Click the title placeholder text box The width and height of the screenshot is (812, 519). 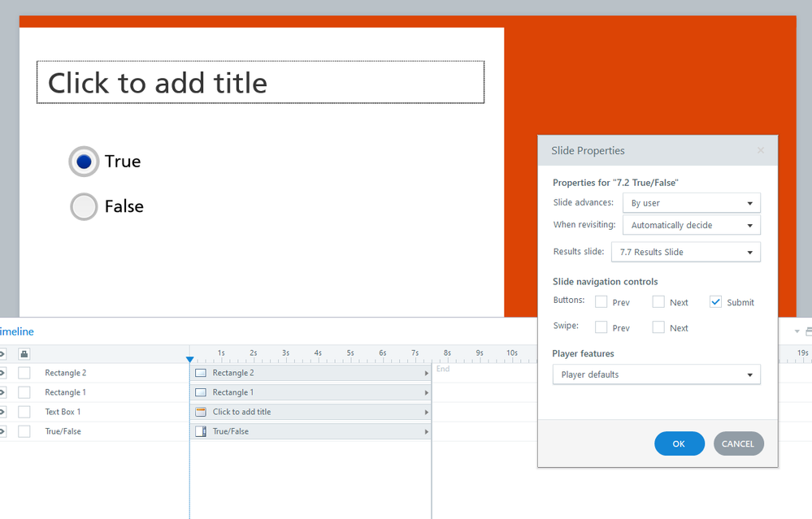tap(260, 82)
